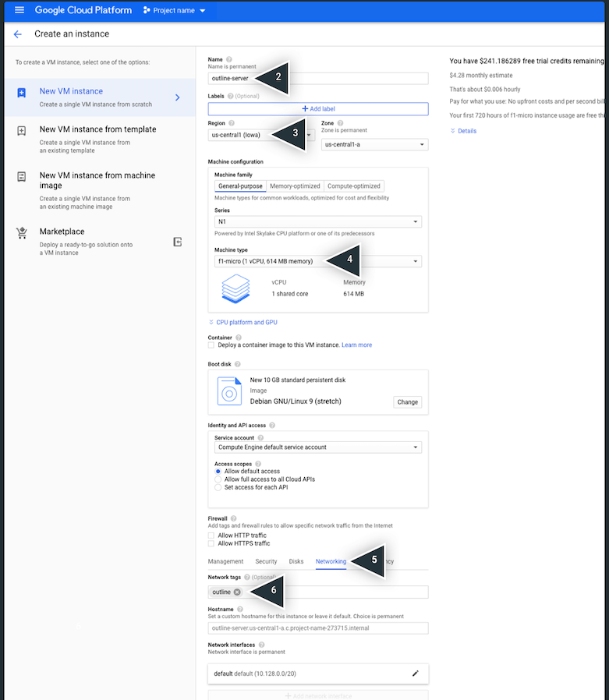
Task: Check Deploy a container image checkbox
Action: (x=211, y=345)
